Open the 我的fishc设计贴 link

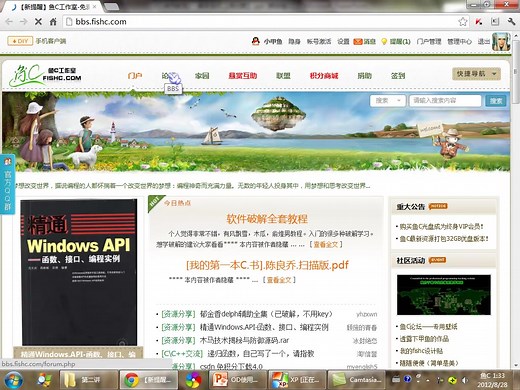[x=421, y=351]
